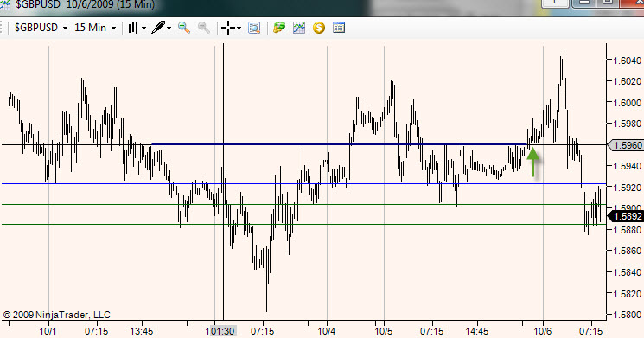This screenshot has width=644, height=338.
Task: Select the thick dark blue horizontal line
Action: [x=339, y=143]
